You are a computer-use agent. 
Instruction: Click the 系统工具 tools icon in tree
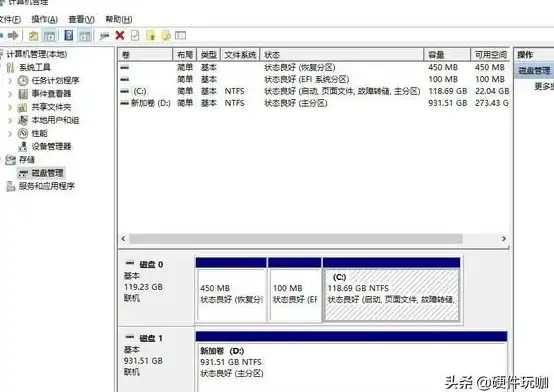(11, 67)
